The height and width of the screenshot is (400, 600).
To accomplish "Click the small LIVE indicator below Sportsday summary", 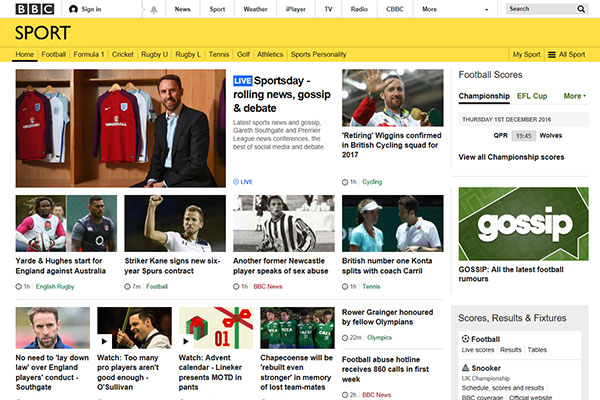I will (243, 182).
